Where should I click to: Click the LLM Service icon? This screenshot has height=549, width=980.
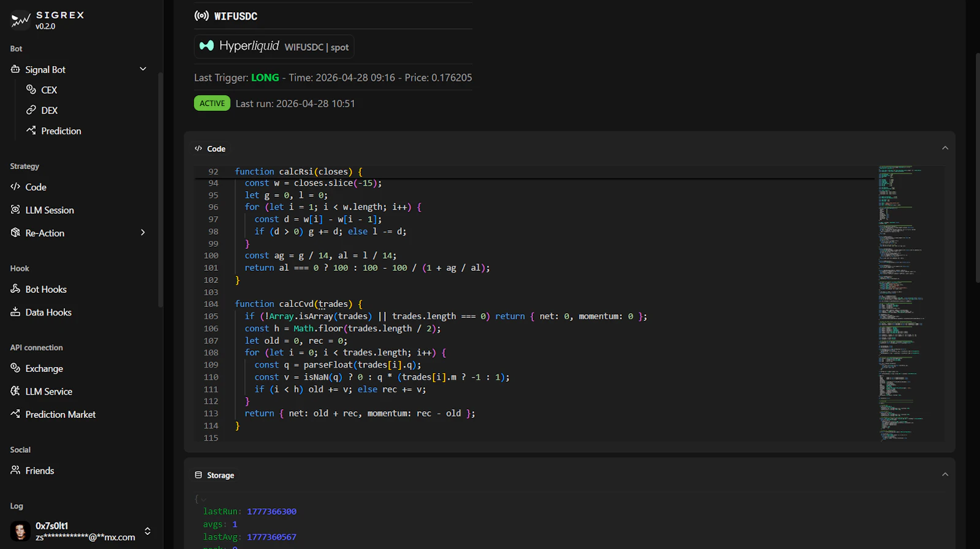tap(15, 391)
